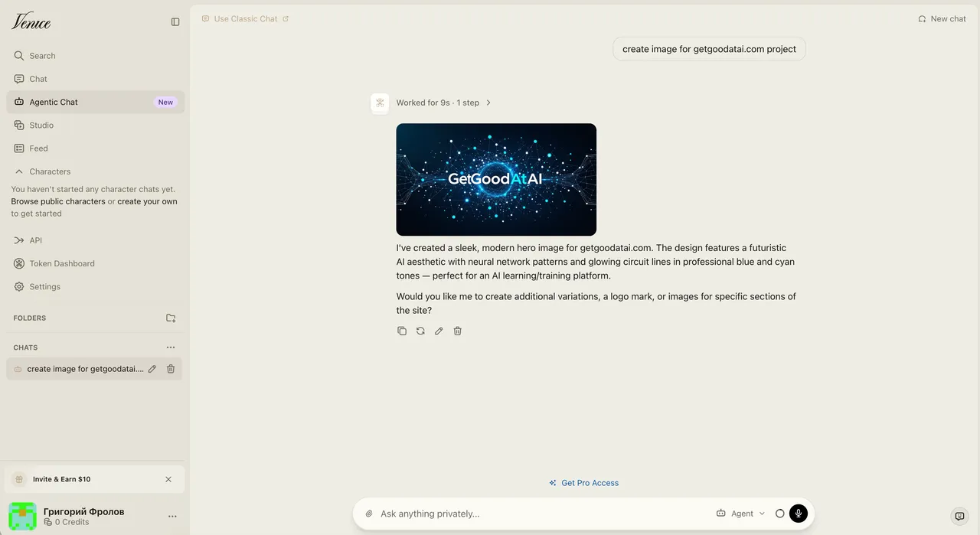
Task: Open the Chats section options menu
Action: click(171, 347)
